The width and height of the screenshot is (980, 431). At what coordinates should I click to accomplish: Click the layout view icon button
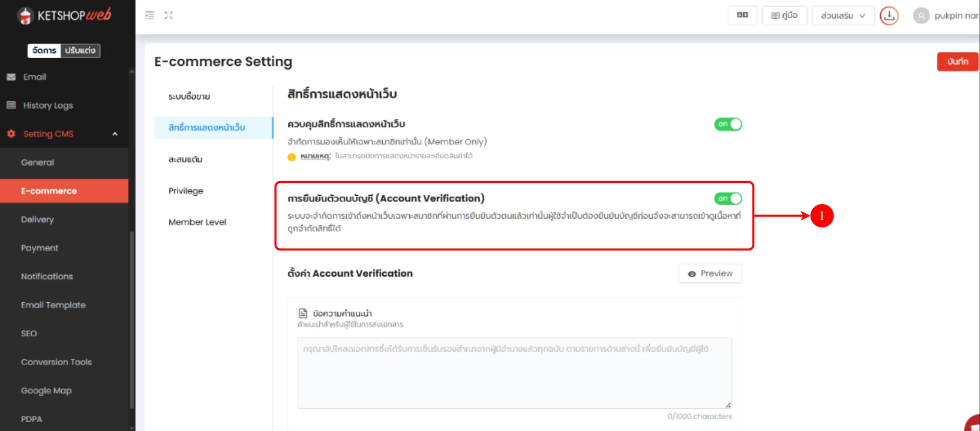[742, 16]
